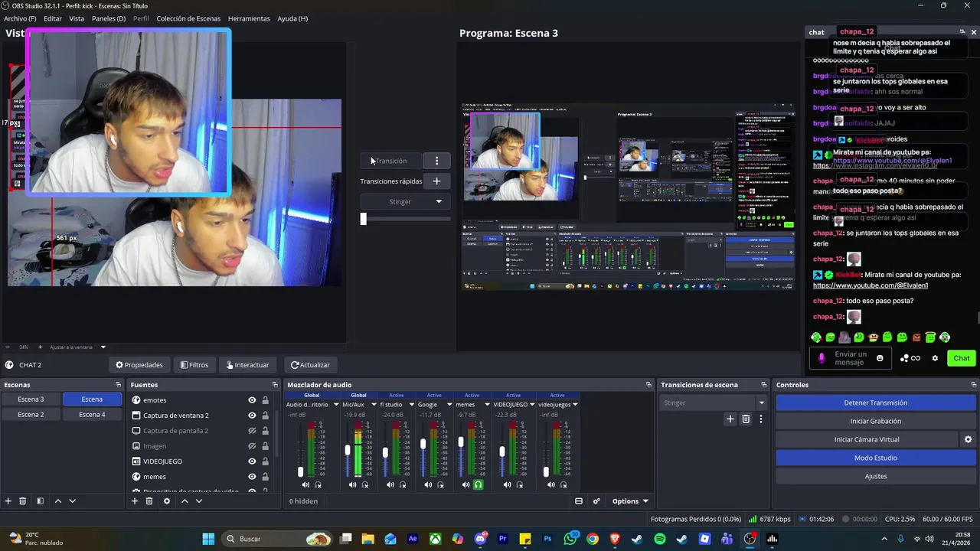The height and width of the screenshot is (551, 980).
Task: Open mixer Options dropdown
Action: (x=630, y=501)
